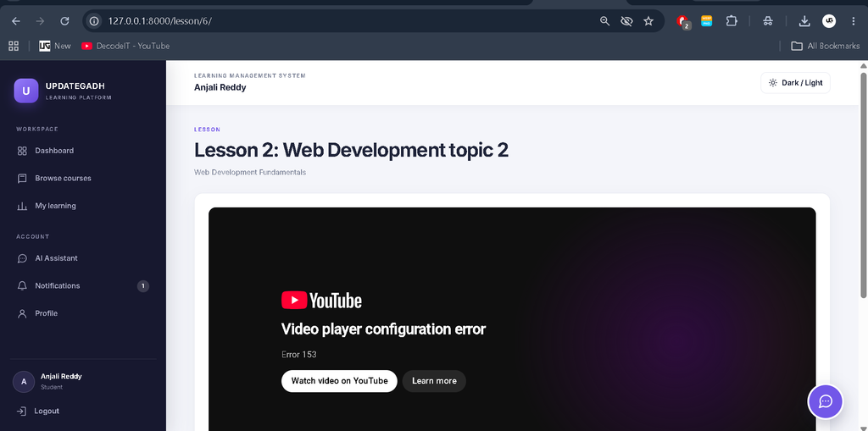This screenshot has width=868, height=431.
Task: Open the red extension with badge 2
Action: [684, 21]
